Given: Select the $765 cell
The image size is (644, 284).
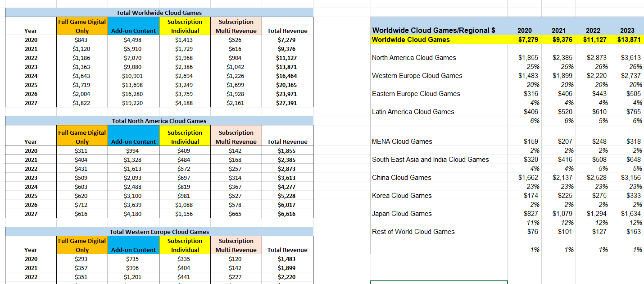Looking at the screenshot, I should (627, 112).
